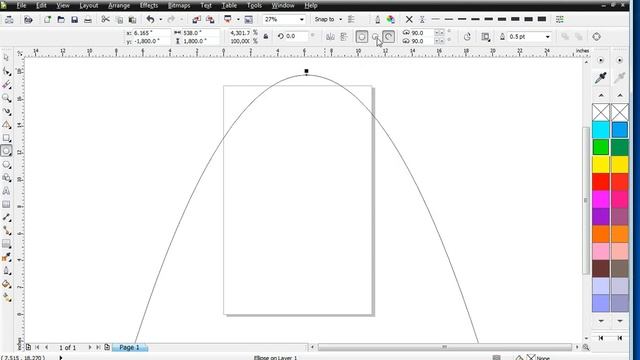Click the Save floppy disk icon
The width and height of the screenshot is (640, 360).
(x=74, y=19)
